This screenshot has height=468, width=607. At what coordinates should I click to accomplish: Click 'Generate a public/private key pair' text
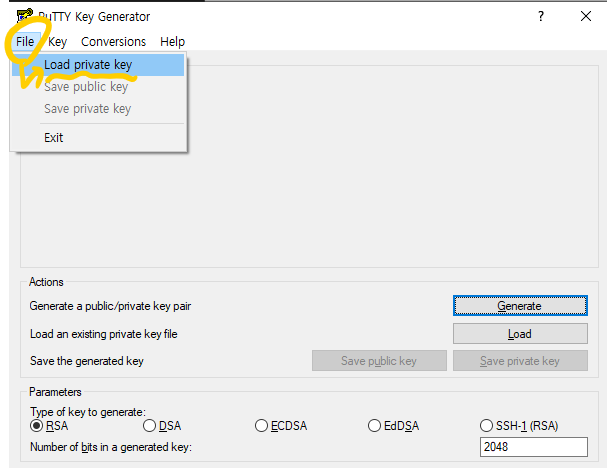[x=110, y=306]
